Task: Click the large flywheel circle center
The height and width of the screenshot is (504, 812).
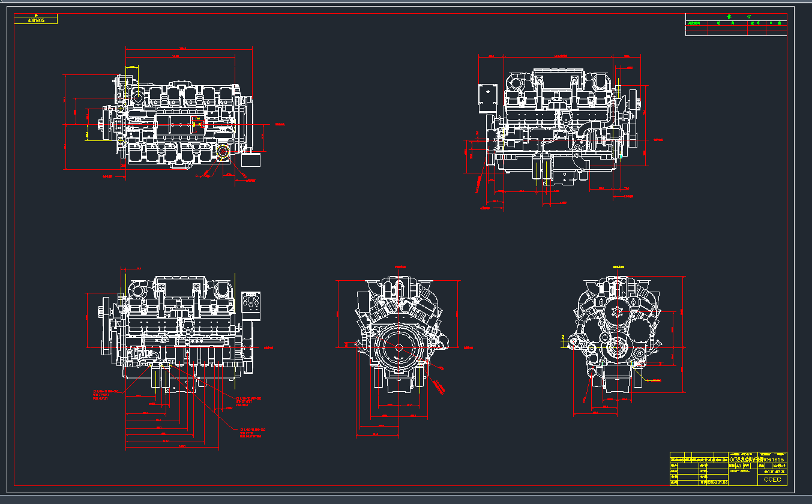Action: point(398,347)
